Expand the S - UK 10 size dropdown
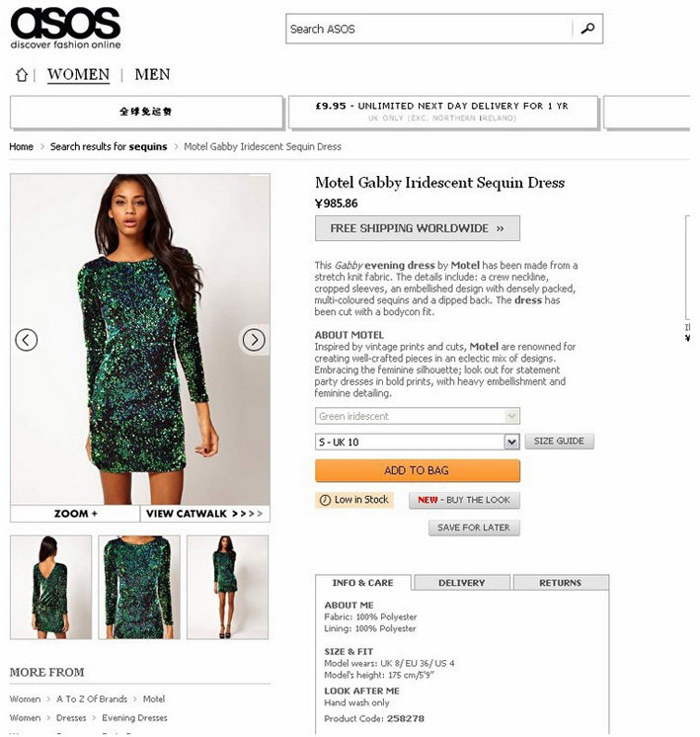Viewport: 700px width, 737px height. pyautogui.click(x=418, y=442)
